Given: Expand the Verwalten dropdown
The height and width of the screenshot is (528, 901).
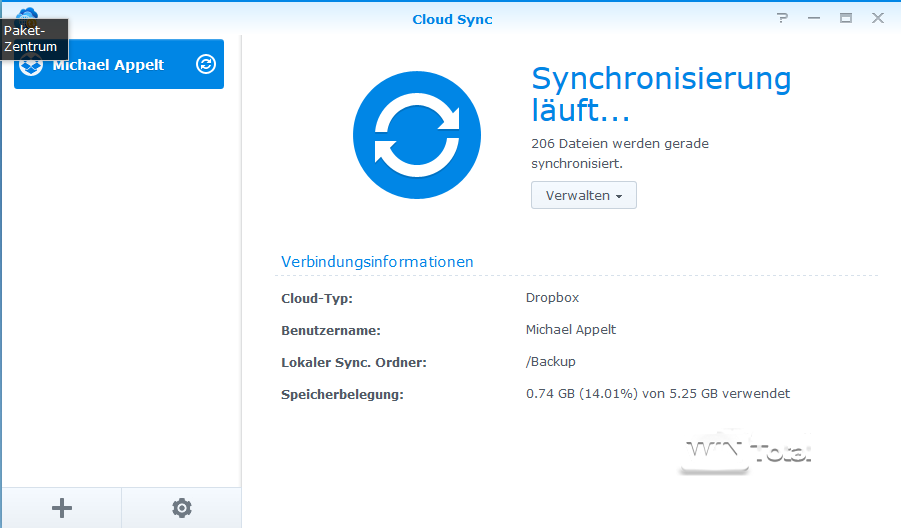Looking at the screenshot, I should pyautogui.click(x=584, y=196).
